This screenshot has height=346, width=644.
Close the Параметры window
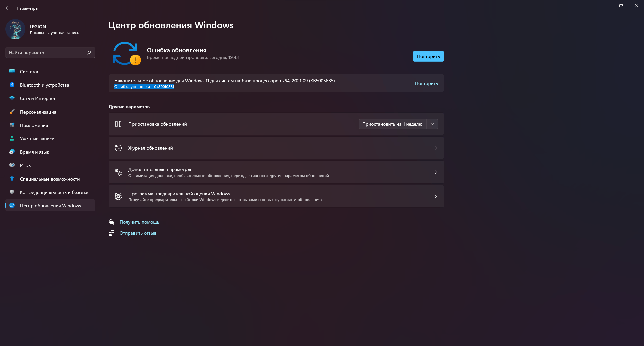[x=636, y=5]
